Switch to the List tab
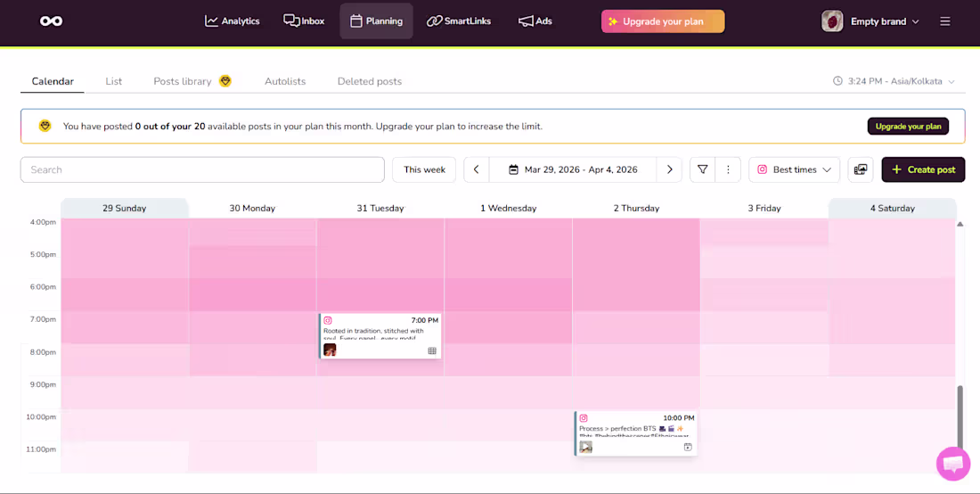The image size is (980, 494). pos(114,81)
